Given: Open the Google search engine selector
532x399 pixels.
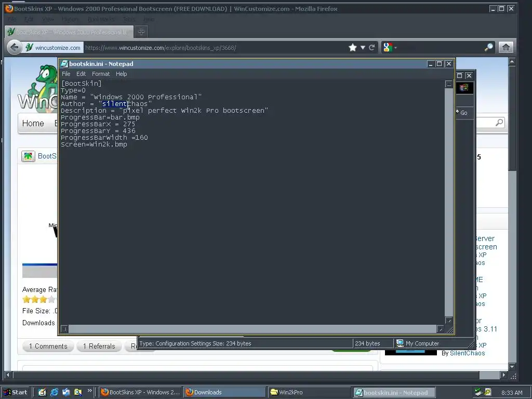Looking at the screenshot, I should click(x=390, y=47).
